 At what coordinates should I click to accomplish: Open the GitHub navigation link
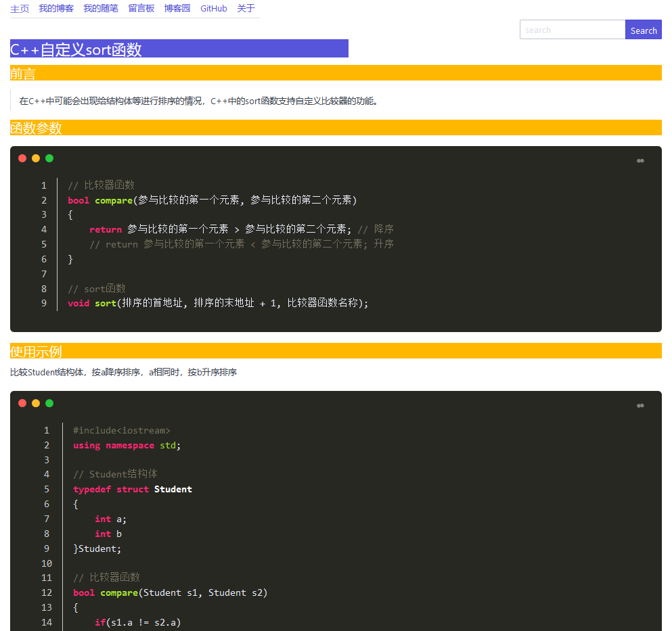[214, 9]
